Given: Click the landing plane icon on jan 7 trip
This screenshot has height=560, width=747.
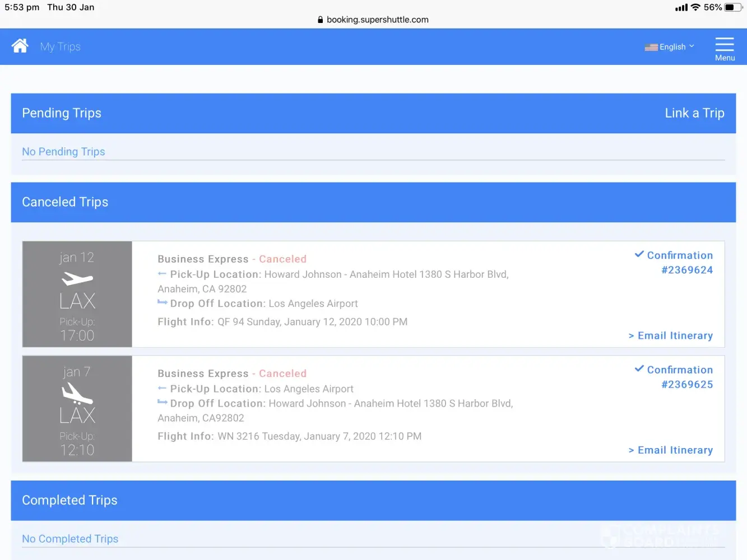Looking at the screenshot, I should [x=77, y=393].
